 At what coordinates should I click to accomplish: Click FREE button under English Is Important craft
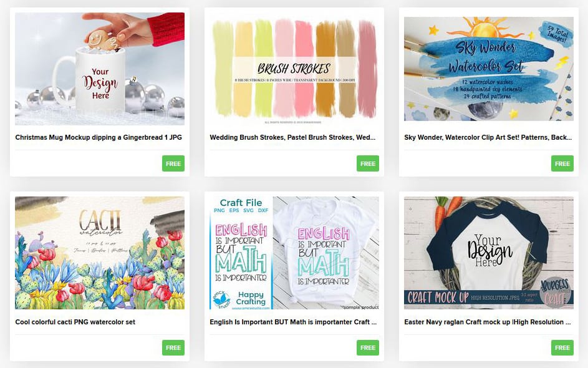[x=367, y=348]
